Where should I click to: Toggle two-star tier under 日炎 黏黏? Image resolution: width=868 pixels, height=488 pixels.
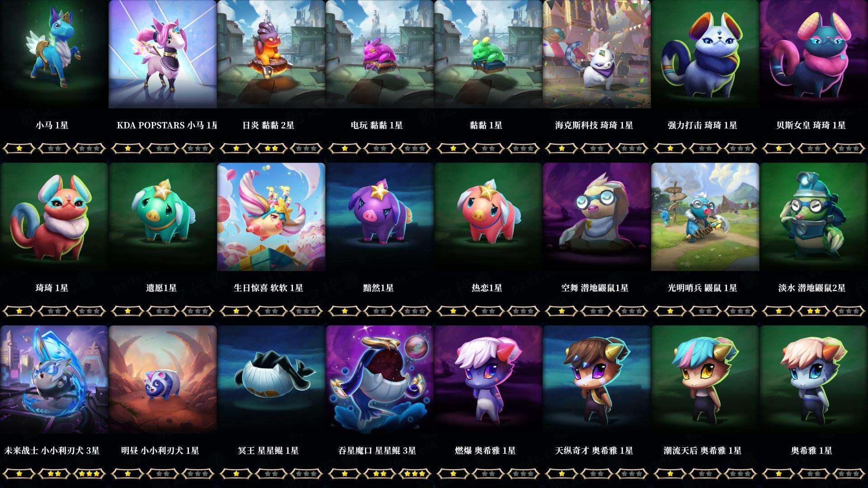point(271,148)
